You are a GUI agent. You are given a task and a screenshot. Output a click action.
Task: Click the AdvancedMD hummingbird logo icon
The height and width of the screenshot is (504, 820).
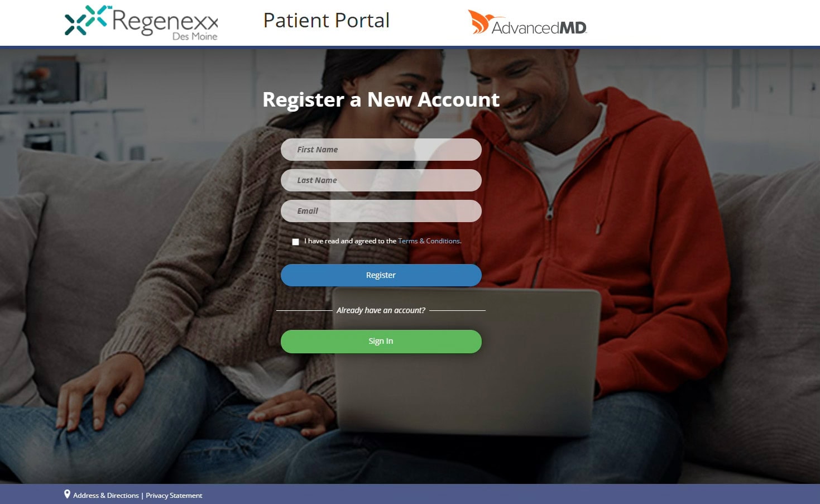click(x=479, y=22)
